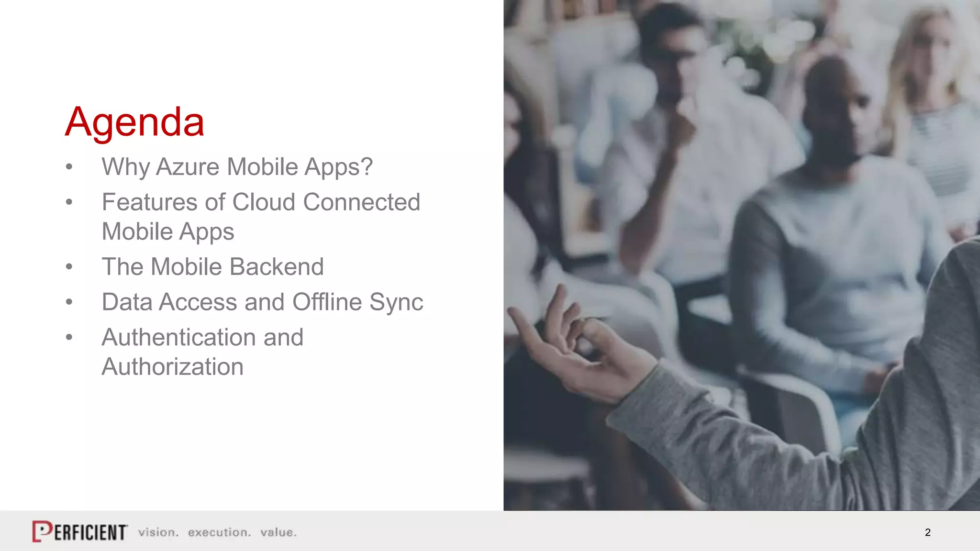Click the bullet before Why Azure Mobile Apps
Viewport: 980px width, 551px height.
(69, 167)
